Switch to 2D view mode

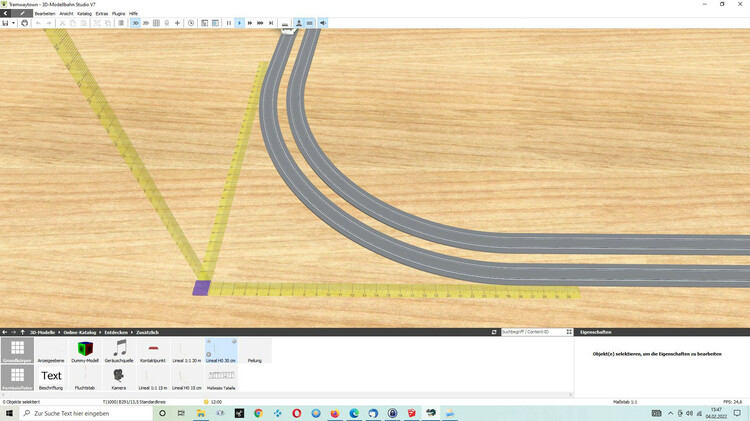[x=146, y=23]
